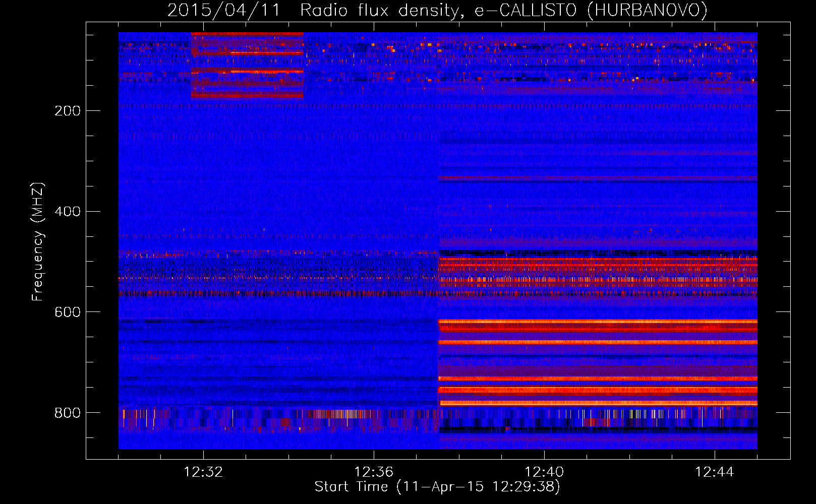Click the 400 frequency tick label
Viewport: 816px width, 504px height.
[68, 211]
